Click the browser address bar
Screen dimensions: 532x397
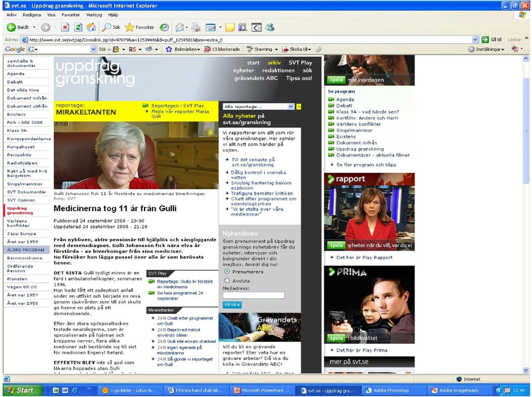pyautogui.click(x=249, y=39)
